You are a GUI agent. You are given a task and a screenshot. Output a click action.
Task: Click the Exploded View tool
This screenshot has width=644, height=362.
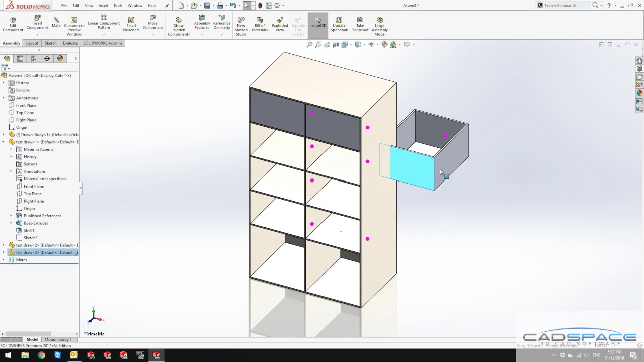tap(280, 25)
